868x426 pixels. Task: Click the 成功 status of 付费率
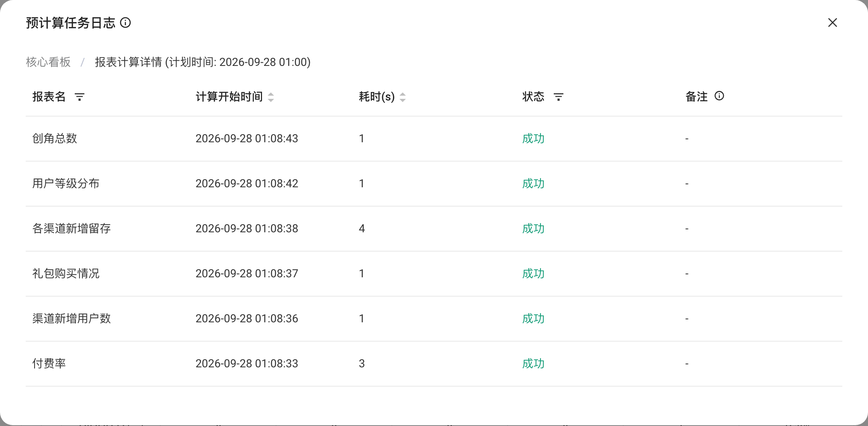point(533,364)
